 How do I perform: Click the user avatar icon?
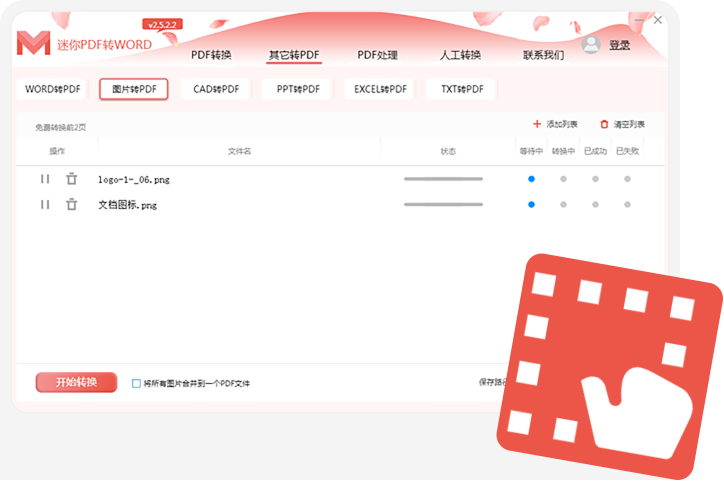point(591,44)
